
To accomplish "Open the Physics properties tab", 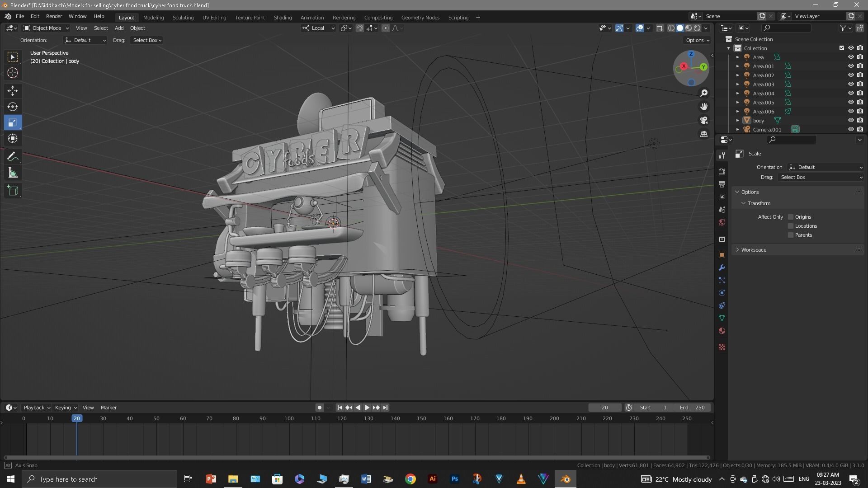I will pyautogui.click(x=722, y=293).
